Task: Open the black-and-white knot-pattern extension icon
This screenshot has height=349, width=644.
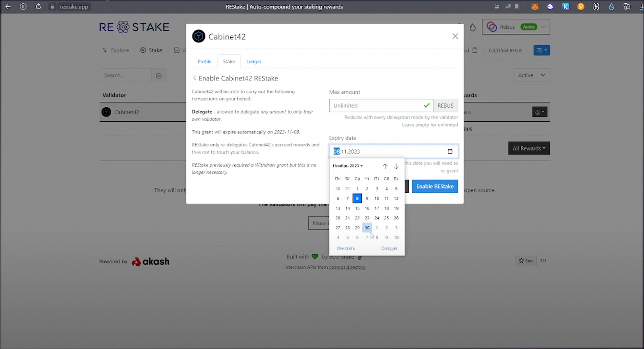Action: click(x=596, y=6)
